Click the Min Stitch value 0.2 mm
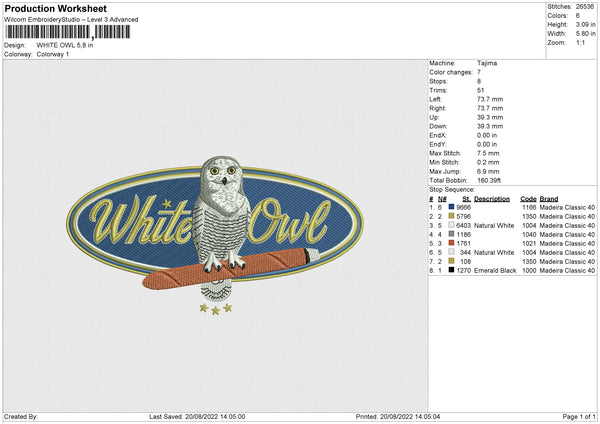This screenshot has height=424, width=600. click(x=488, y=162)
